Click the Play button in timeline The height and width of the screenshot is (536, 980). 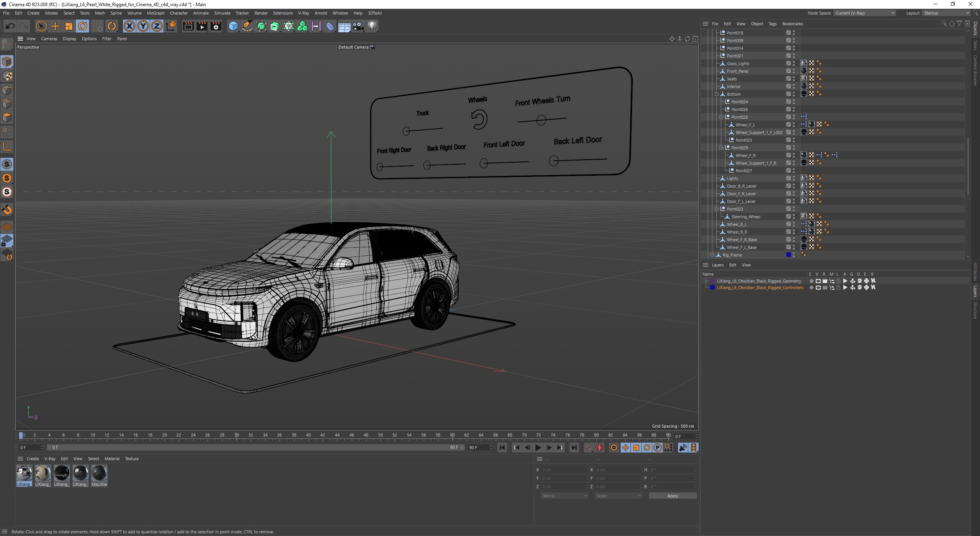[539, 448]
